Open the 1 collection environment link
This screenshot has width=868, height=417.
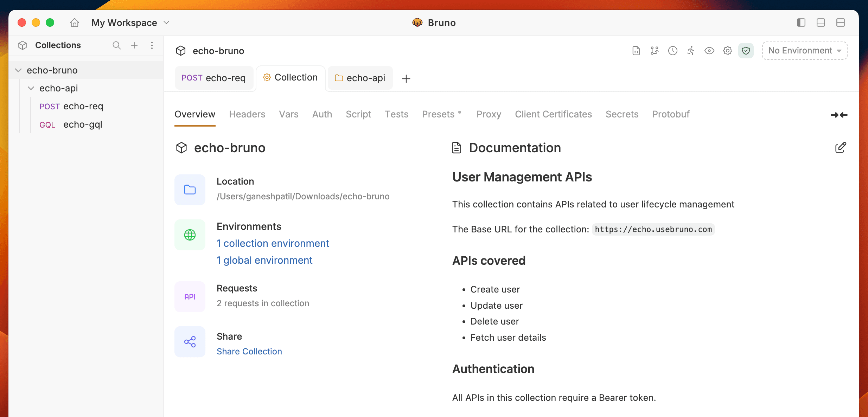pyautogui.click(x=273, y=243)
